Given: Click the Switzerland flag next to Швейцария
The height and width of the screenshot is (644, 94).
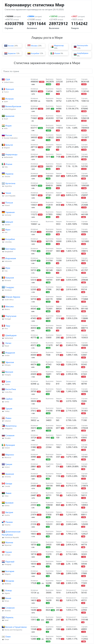Looking at the screenshot, I should pos(3,336).
